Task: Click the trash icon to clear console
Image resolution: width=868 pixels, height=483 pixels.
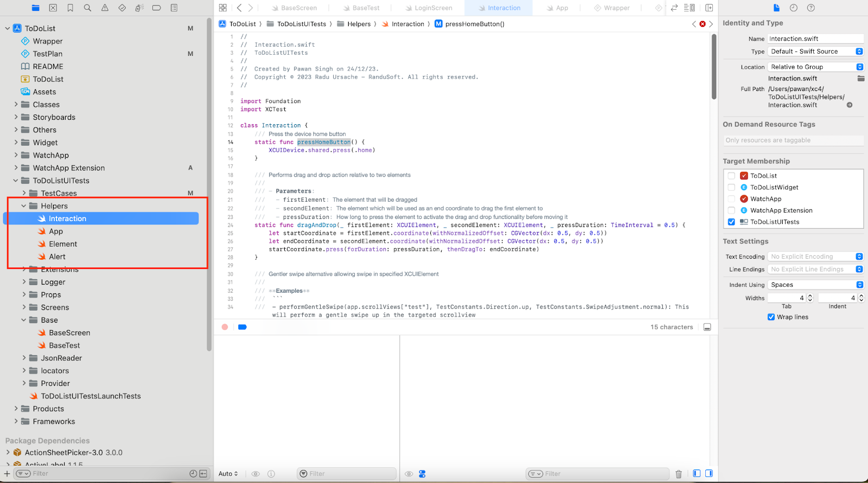Action: tap(679, 474)
